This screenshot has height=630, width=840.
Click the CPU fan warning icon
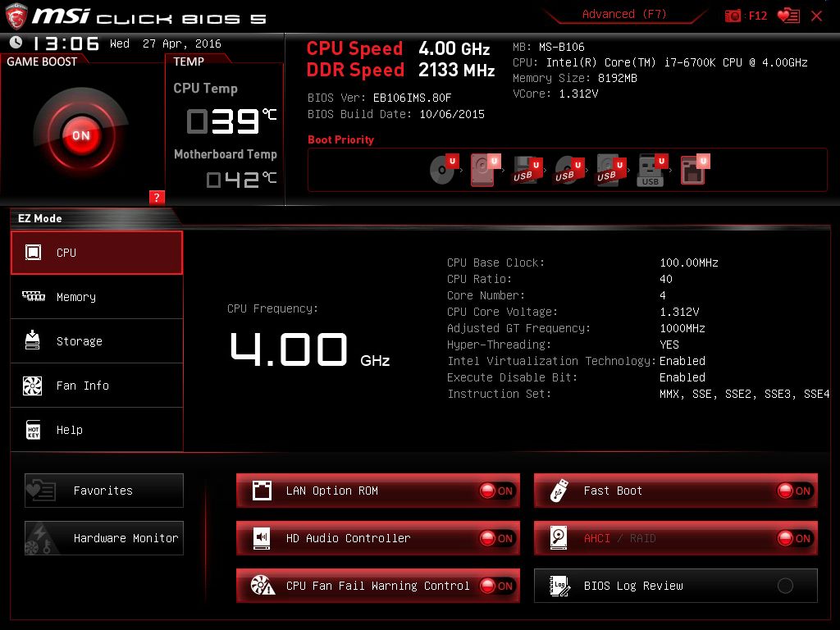click(x=262, y=586)
